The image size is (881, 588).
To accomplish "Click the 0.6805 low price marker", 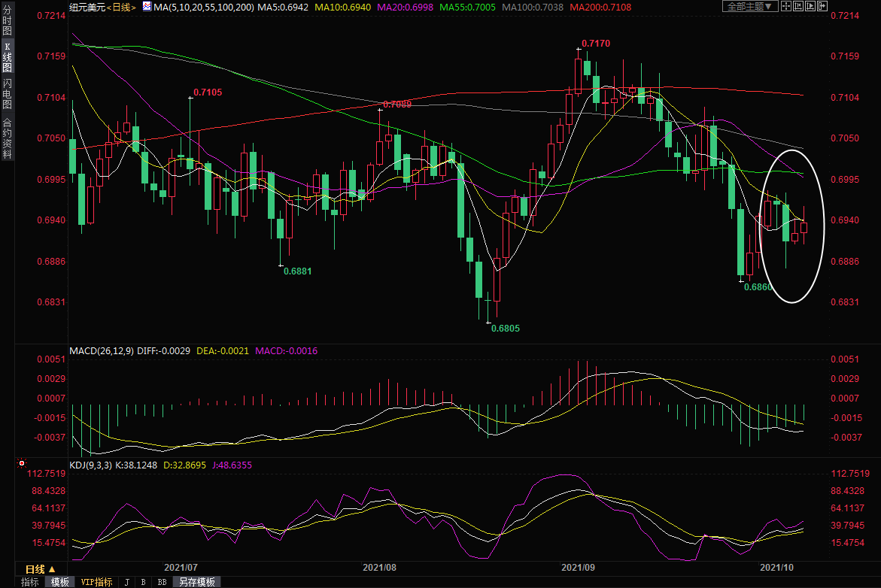I will pyautogui.click(x=505, y=329).
